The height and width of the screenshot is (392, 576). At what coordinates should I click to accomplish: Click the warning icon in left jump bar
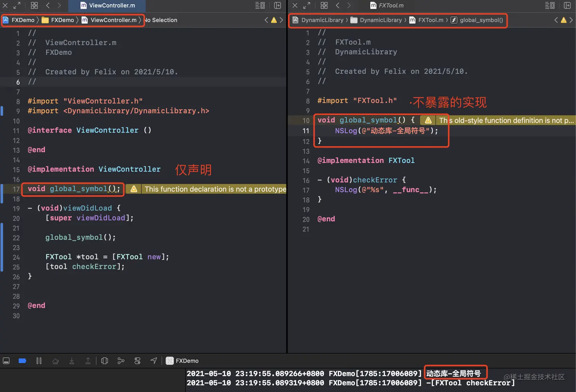pyautogui.click(x=274, y=20)
